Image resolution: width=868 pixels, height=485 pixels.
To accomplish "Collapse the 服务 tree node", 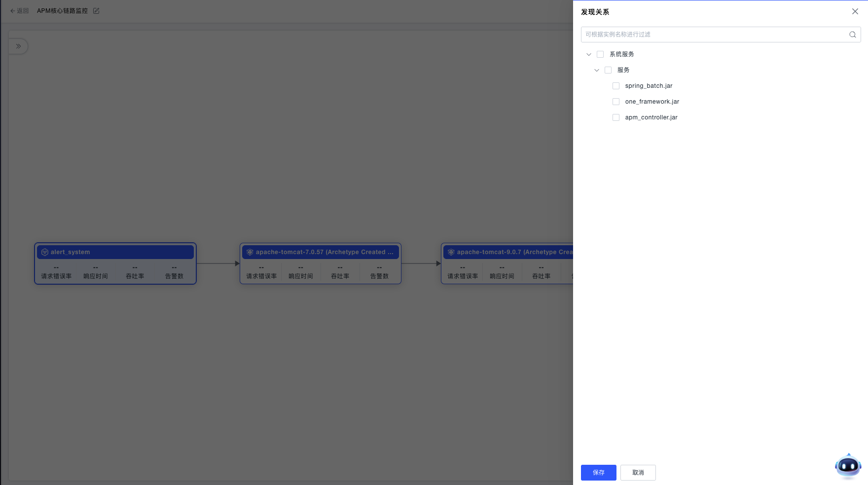I will click(x=596, y=70).
